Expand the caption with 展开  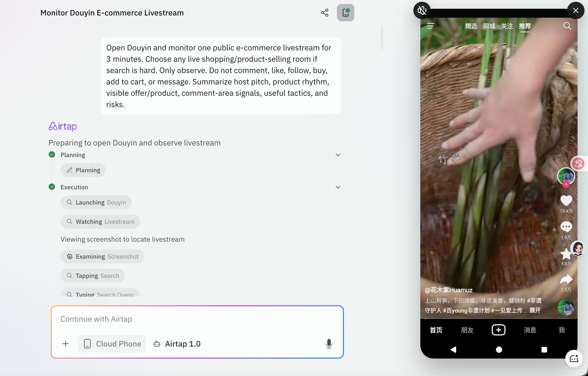click(x=535, y=310)
